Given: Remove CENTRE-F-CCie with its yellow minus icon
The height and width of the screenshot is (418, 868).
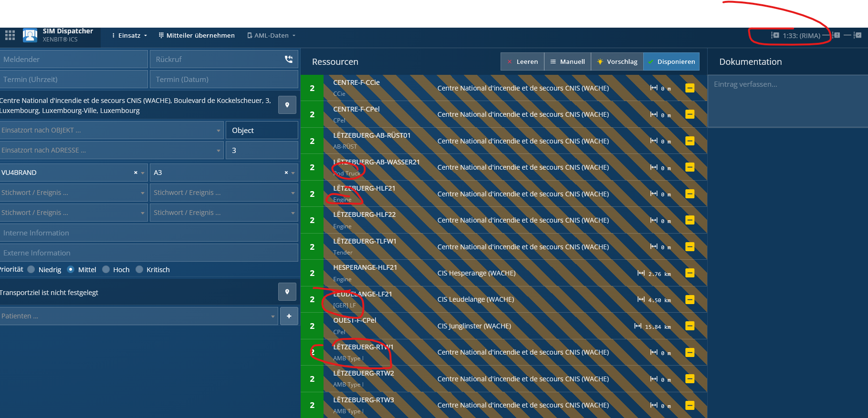Looking at the screenshot, I should coord(690,88).
